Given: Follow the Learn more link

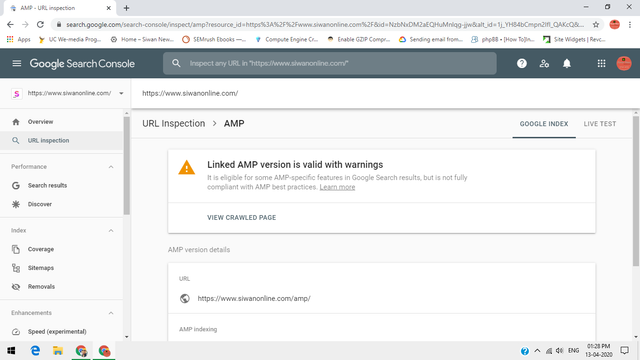Looking at the screenshot, I should [337, 187].
